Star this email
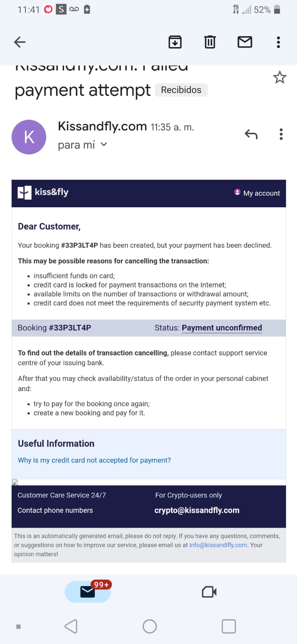This screenshot has width=297, height=644. coord(280,77)
